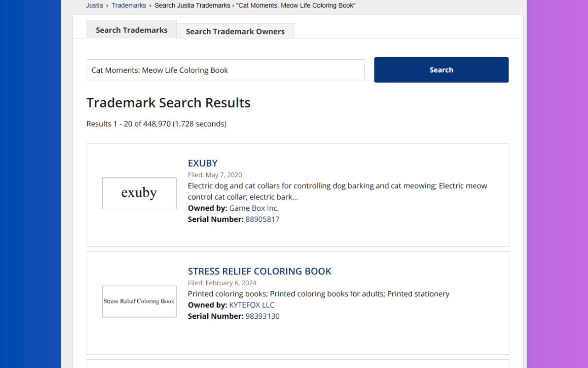The width and height of the screenshot is (588, 368).
Task: Click breadcrumb text "Cat Moments: Meow Life Coloring Book"
Action: (296, 6)
